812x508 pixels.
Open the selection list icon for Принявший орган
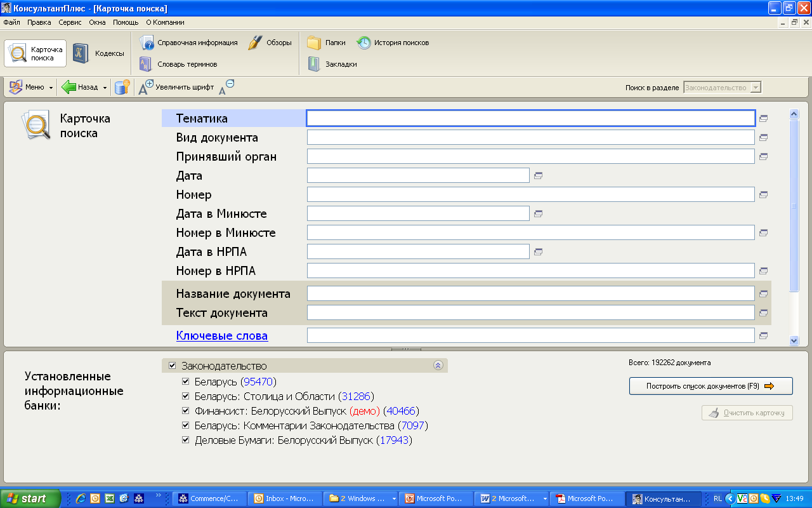tap(764, 156)
